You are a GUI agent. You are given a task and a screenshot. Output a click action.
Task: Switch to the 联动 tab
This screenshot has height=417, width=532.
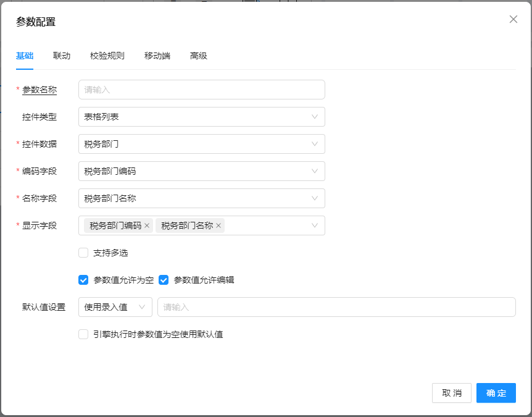click(x=62, y=56)
